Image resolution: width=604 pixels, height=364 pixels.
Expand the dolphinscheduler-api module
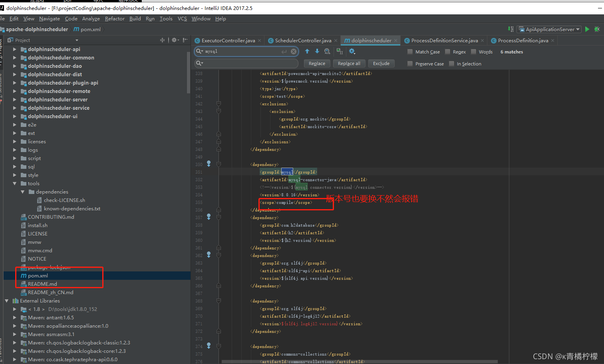point(15,49)
